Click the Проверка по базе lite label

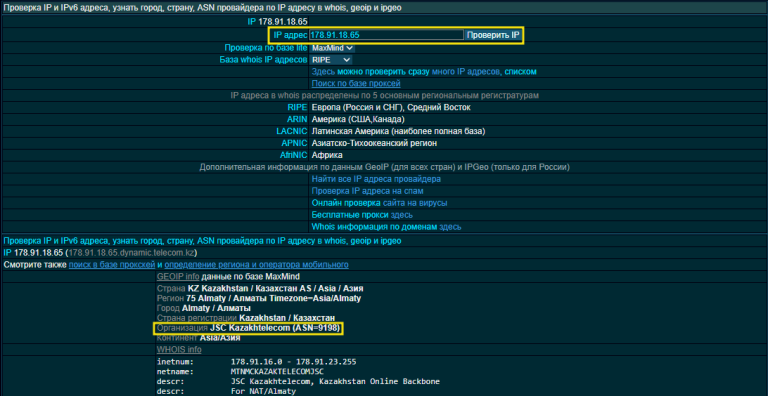point(266,48)
